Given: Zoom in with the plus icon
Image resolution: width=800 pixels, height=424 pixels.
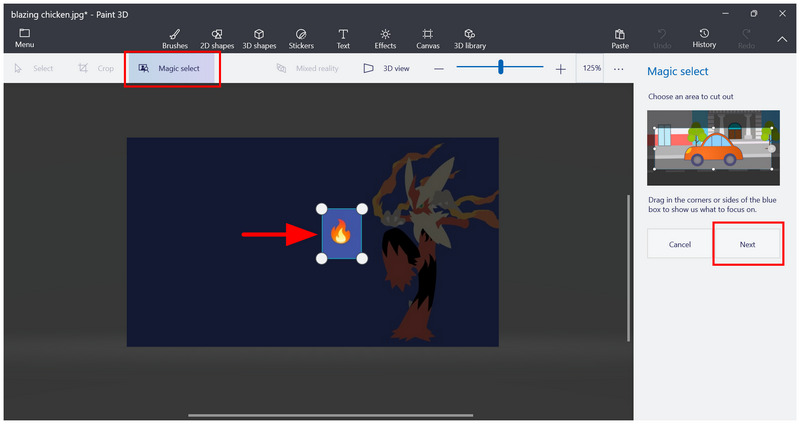Looking at the screenshot, I should point(560,69).
